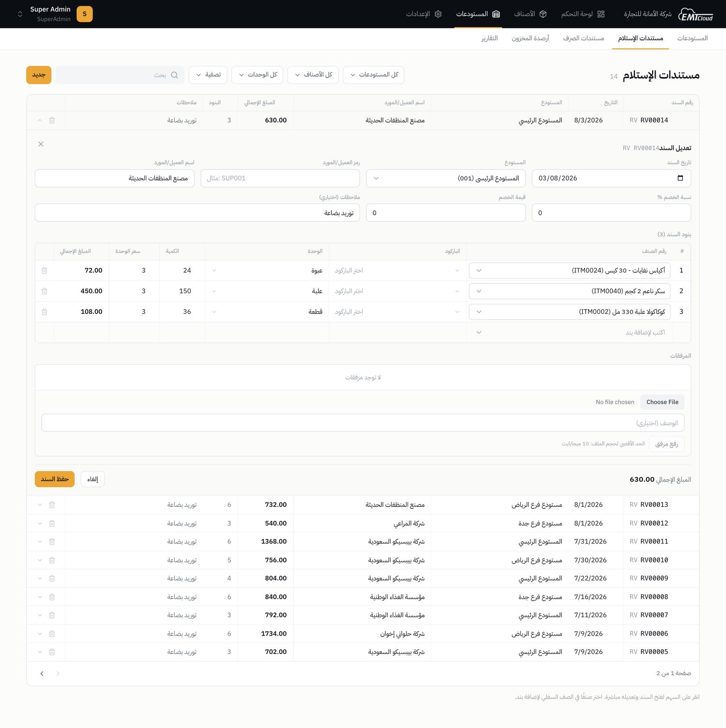Open الإعدادات settings menu

pyautogui.click(x=424, y=14)
